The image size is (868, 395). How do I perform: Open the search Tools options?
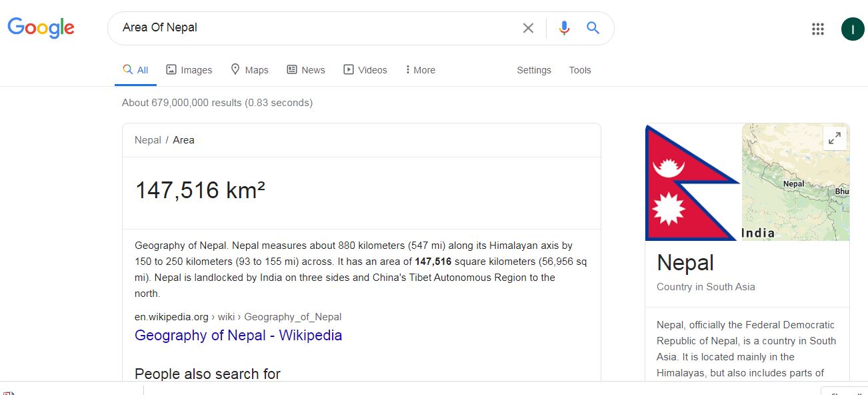tap(580, 70)
